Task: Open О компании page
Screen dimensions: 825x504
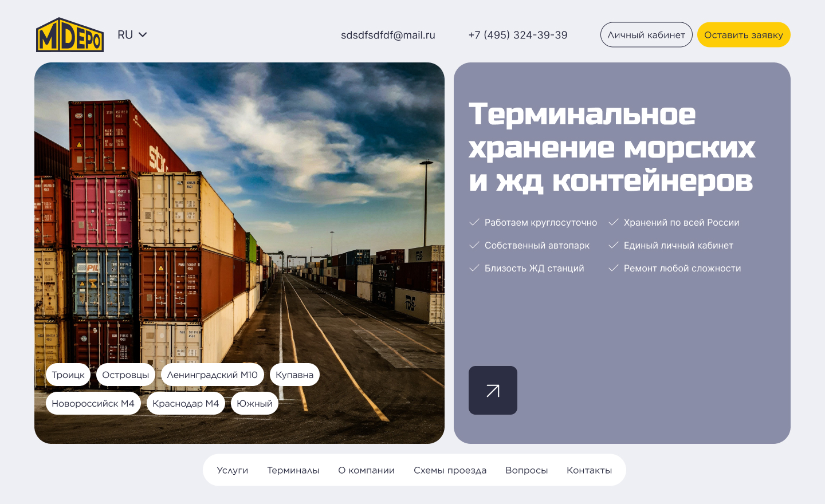Action: [x=366, y=470]
